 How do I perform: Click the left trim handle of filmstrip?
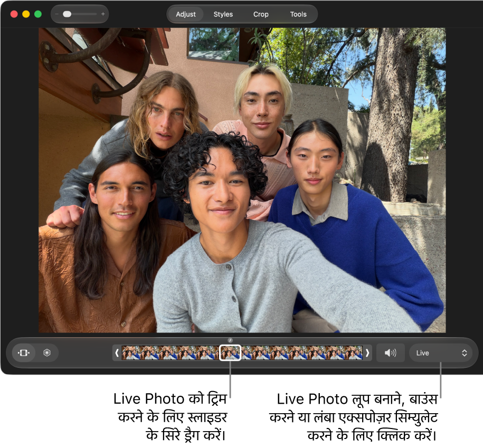click(117, 353)
